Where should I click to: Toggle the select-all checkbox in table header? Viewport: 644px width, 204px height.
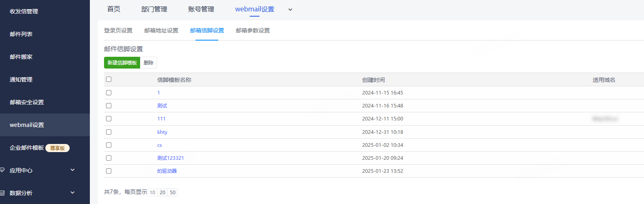[108, 79]
